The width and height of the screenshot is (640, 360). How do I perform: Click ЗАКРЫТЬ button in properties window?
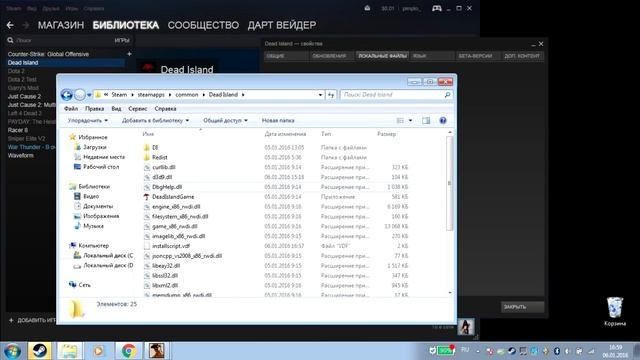click(522, 307)
